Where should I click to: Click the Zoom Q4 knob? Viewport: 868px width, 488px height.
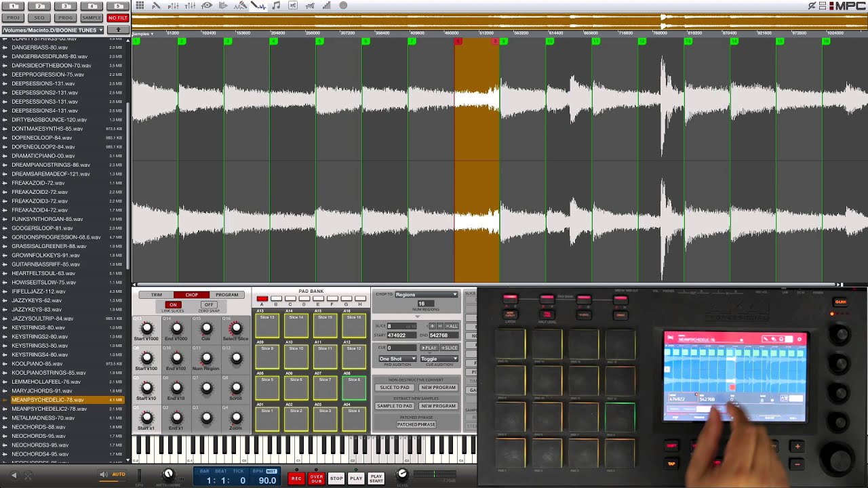click(x=236, y=418)
